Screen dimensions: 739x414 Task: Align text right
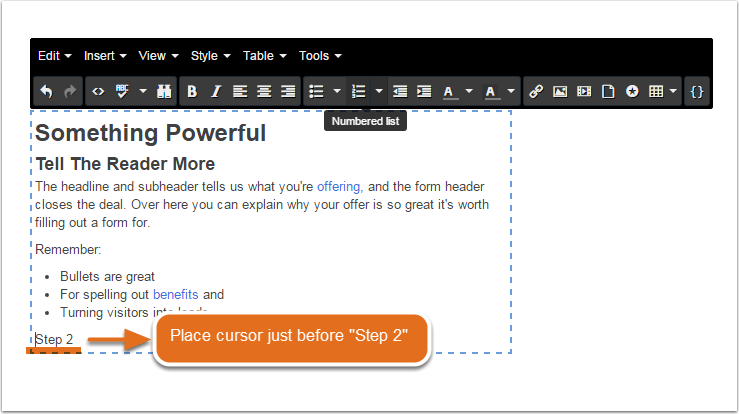pos(288,91)
